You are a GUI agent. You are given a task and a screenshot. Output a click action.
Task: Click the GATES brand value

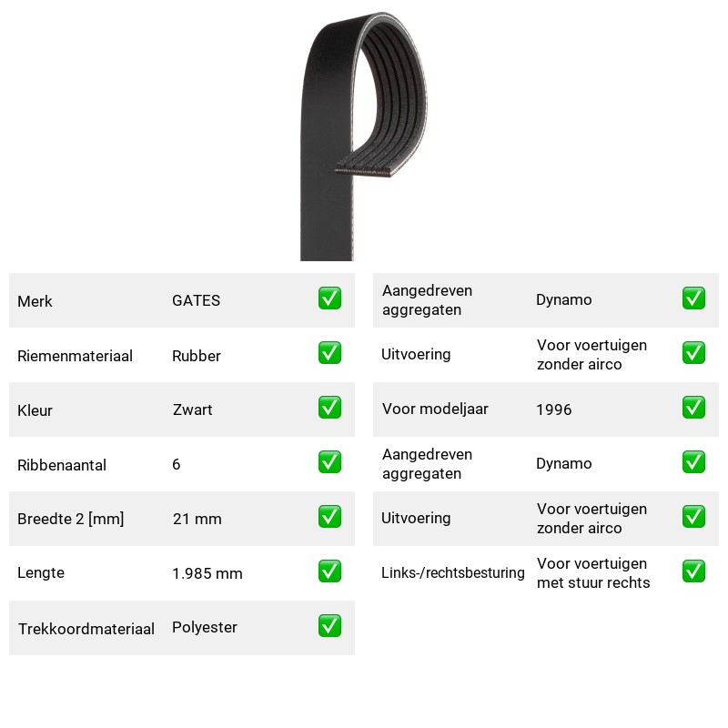point(196,300)
